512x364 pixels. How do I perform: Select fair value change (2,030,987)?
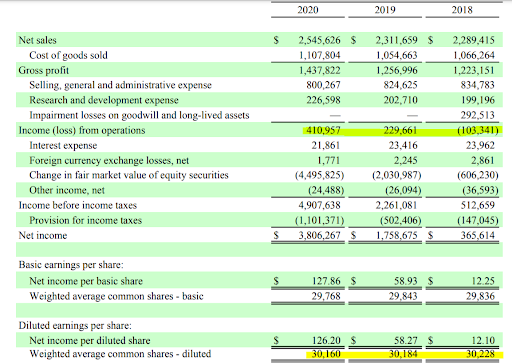click(x=397, y=175)
